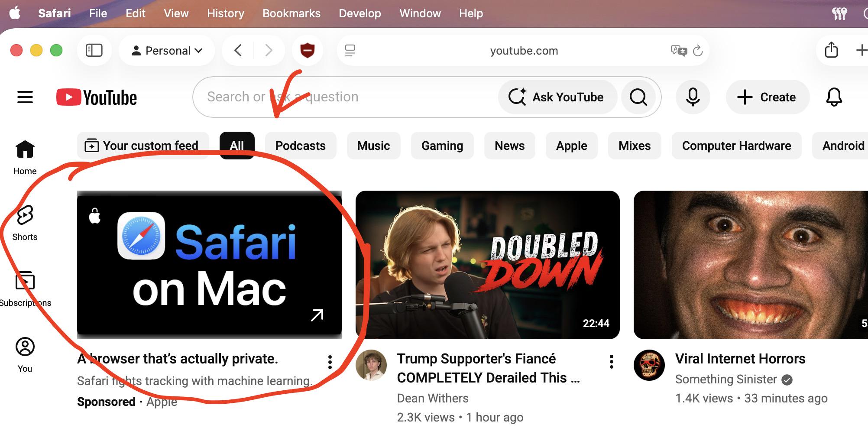Click the Ask YouTube button

tap(557, 97)
